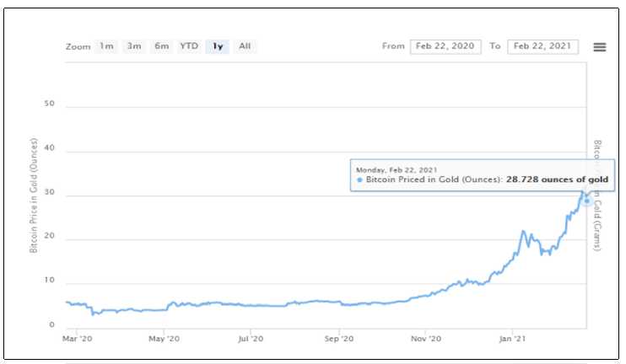Select the YTD zoom range
This screenshot has width=626, height=364.
[189, 46]
